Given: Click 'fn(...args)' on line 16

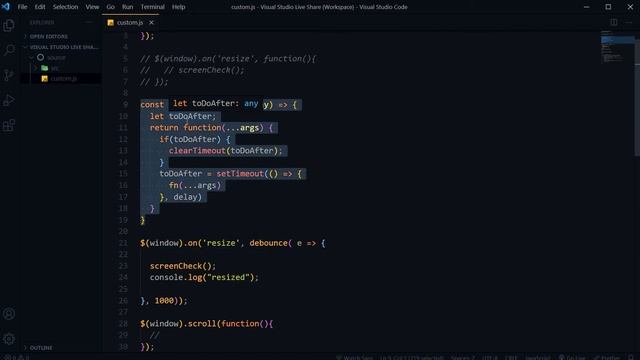Looking at the screenshot, I should [195, 185].
